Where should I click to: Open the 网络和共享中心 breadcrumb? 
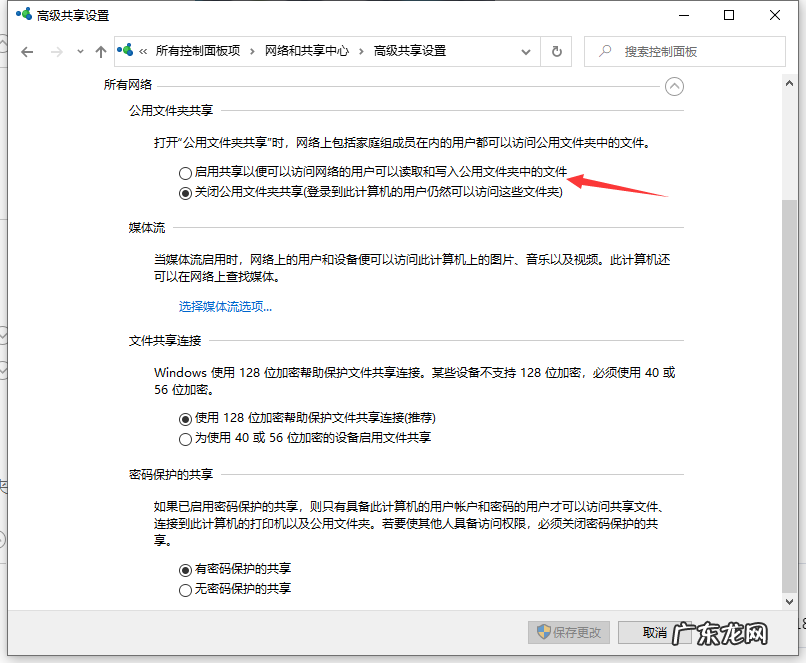point(305,51)
